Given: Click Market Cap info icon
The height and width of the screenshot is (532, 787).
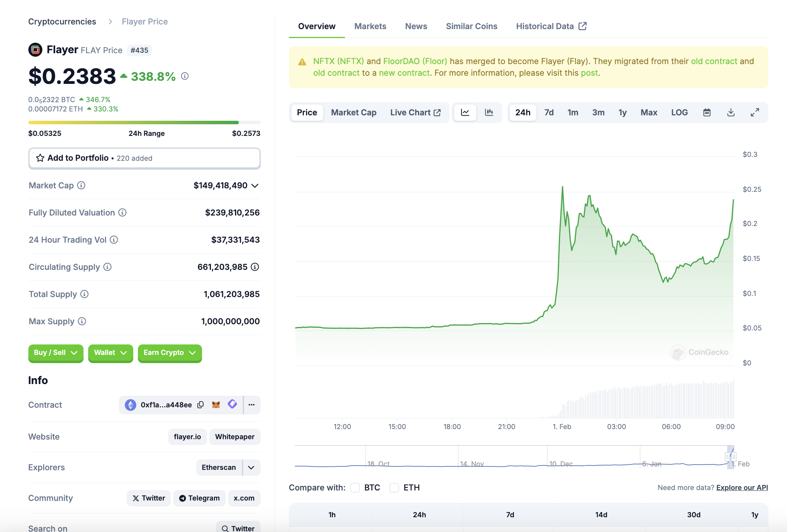Looking at the screenshot, I should pyautogui.click(x=81, y=185).
